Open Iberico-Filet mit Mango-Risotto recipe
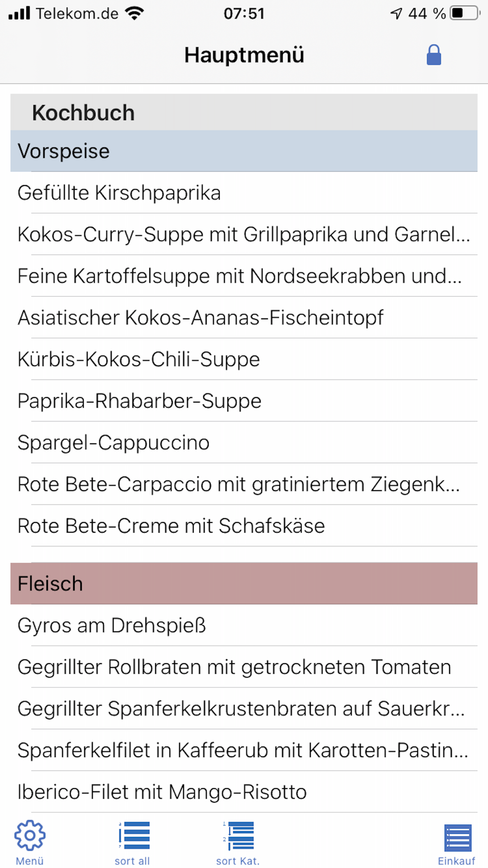 tap(244, 791)
